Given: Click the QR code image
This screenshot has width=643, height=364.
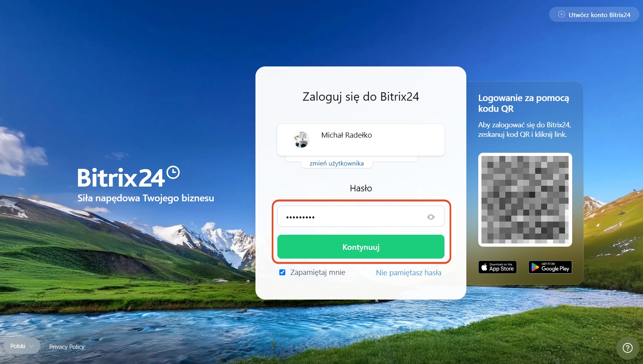Looking at the screenshot, I should click(525, 200).
